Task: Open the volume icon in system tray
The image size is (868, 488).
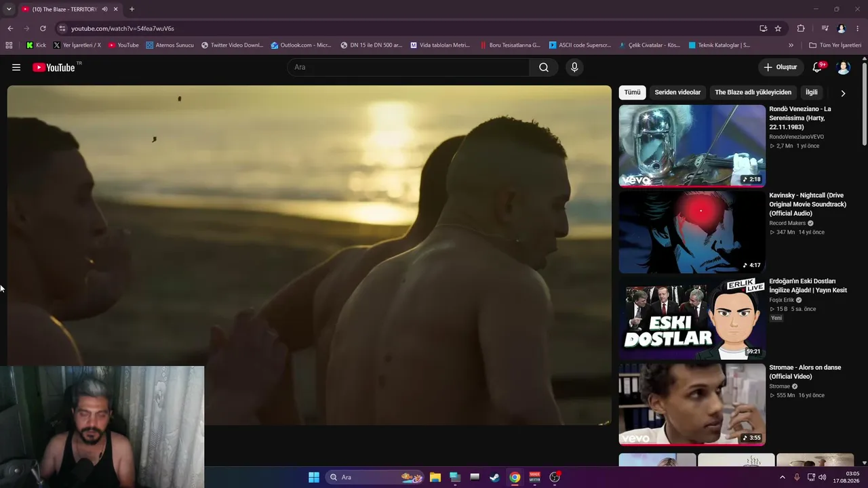Action: click(823, 477)
